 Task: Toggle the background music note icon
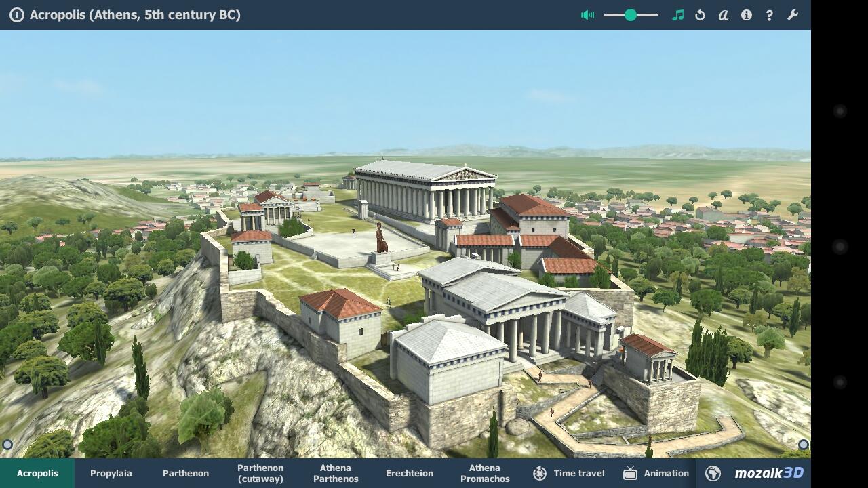pos(678,15)
